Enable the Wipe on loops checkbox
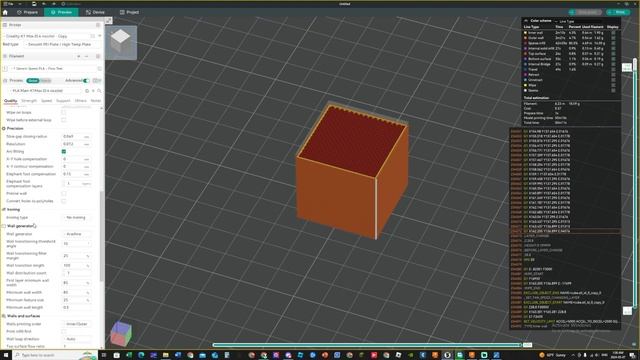 click(x=64, y=112)
